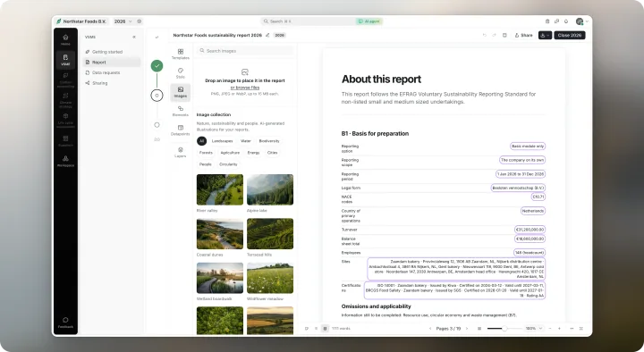The image size is (644, 352).
Task: Collapse the VSME navigation panel
Action: (x=134, y=37)
